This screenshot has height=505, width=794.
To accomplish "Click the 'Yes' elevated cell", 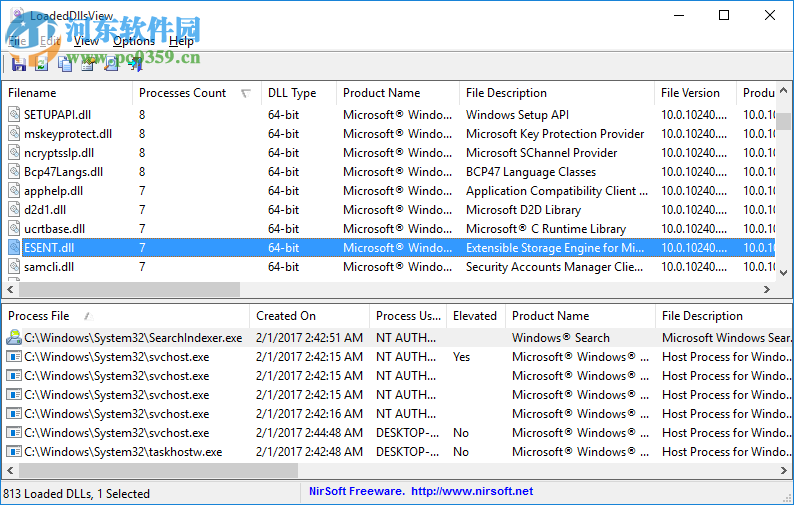I will coord(461,357).
